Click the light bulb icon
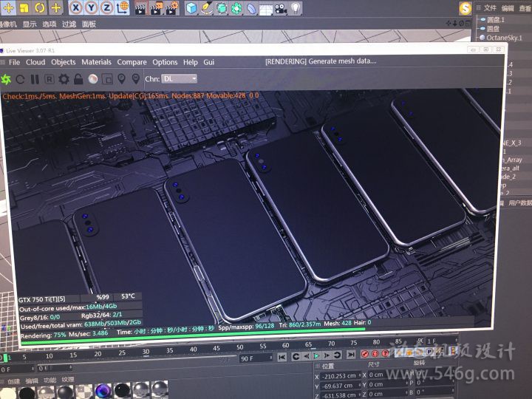The image size is (532, 399). tap(296, 9)
